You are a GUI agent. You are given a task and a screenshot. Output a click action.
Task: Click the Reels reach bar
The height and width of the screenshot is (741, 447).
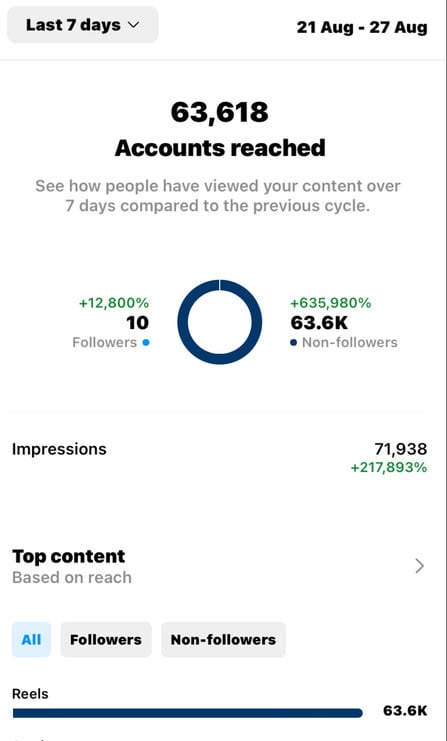pyautogui.click(x=188, y=713)
